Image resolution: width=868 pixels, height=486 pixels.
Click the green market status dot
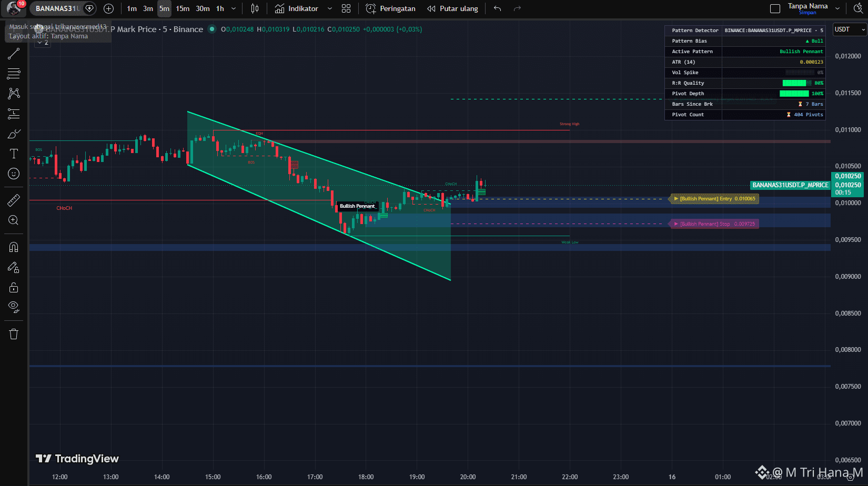coord(211,29)
